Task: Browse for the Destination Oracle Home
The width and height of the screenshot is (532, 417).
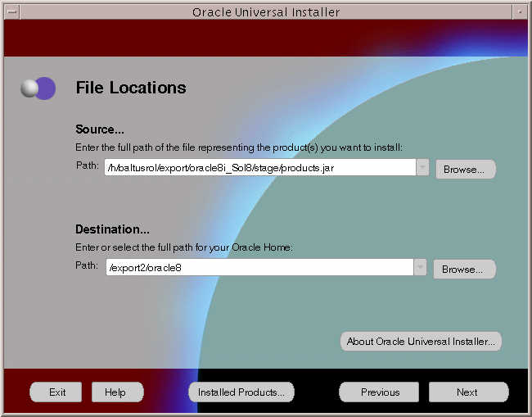Action: pos(464,270)
